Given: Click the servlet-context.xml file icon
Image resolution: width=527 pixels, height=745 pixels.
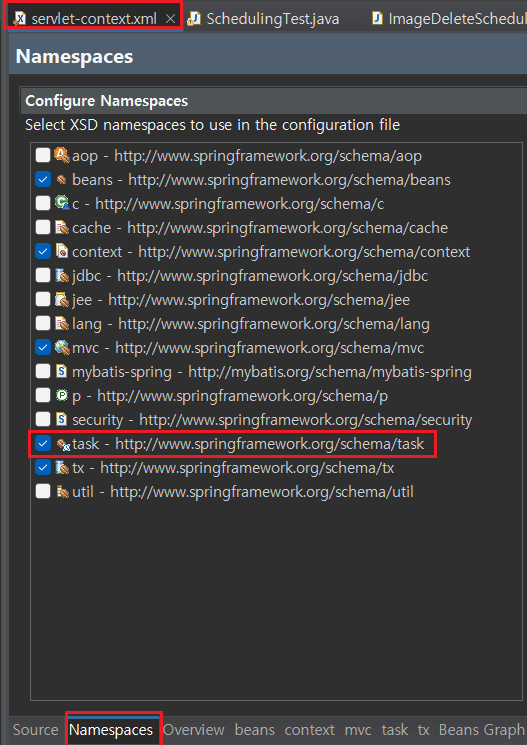Looking at the screenshot, I should [x=19, y=19].
